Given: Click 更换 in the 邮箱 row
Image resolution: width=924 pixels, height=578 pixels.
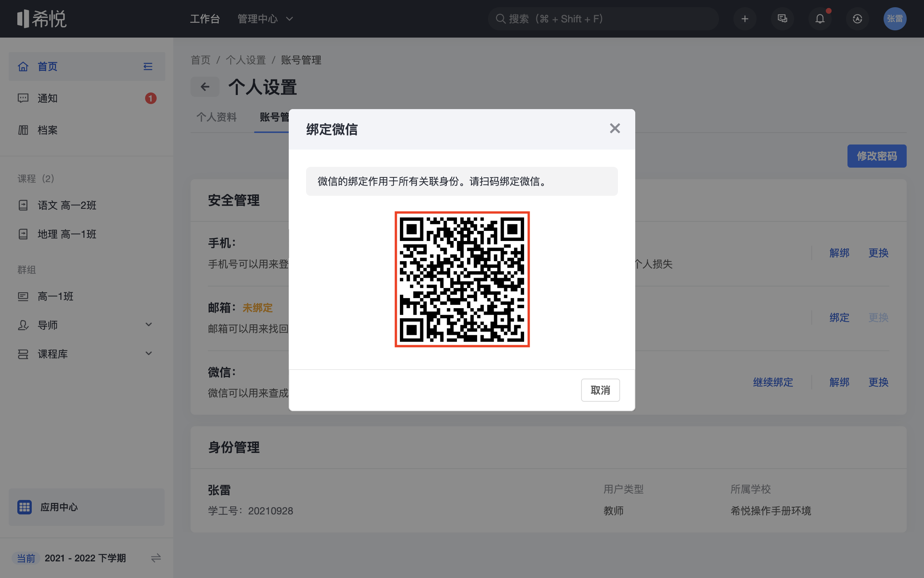Looking at the screenshot, I should (878, 317).
